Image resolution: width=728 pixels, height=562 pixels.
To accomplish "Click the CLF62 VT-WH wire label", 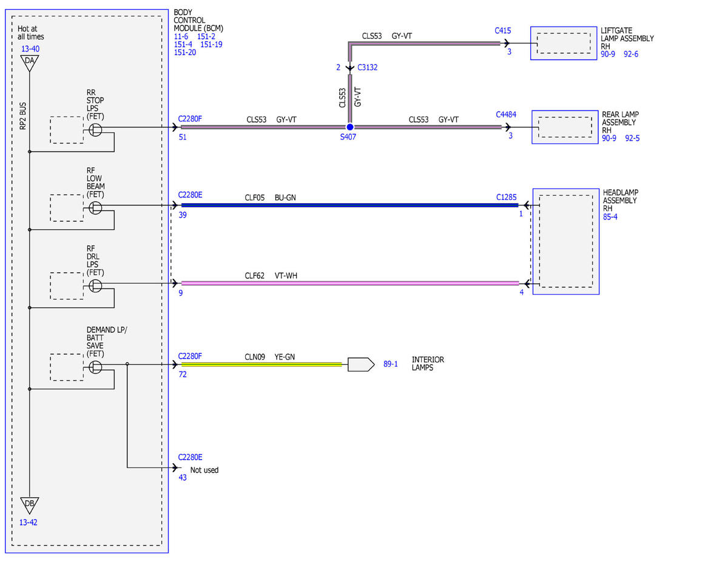I will 271,276.
